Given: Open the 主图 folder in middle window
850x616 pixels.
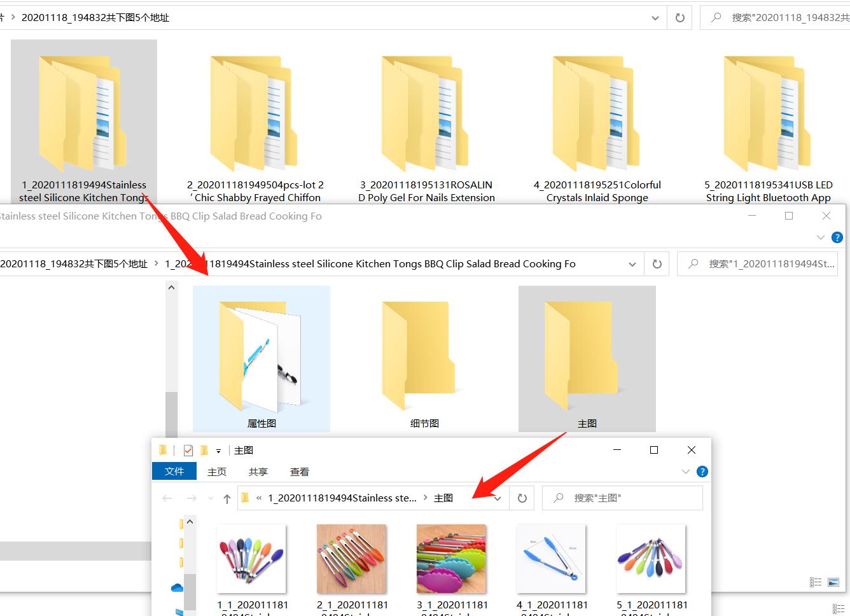Looking at the screenshot, I should click(587, 359).
